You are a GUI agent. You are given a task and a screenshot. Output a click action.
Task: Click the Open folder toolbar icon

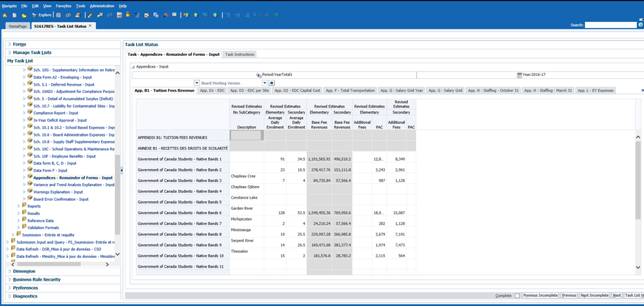[x=24, y=15]
